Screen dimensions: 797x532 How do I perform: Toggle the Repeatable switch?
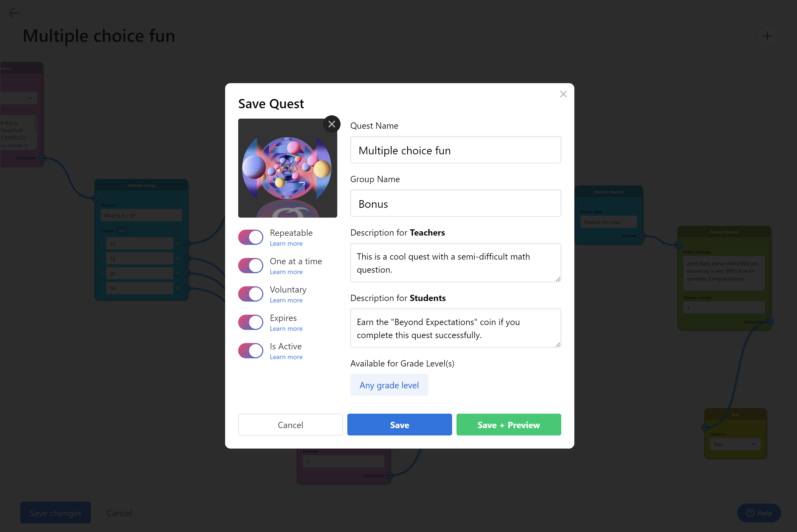(x=250, y=237)
